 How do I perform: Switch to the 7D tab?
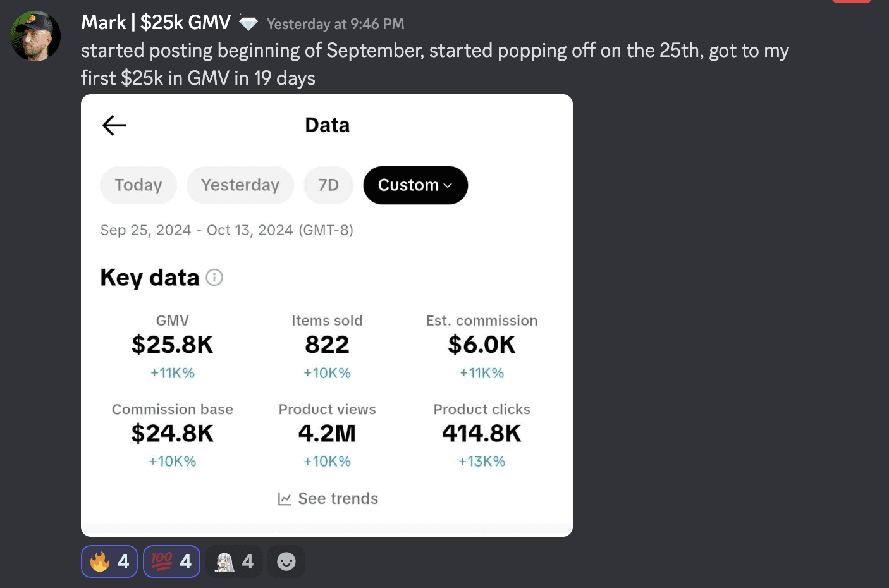[328, 185]
